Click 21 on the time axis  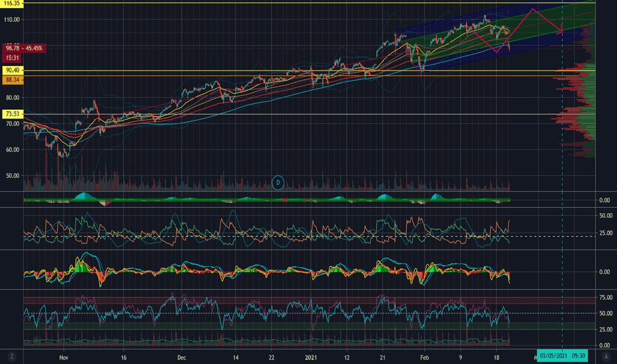tap(383, 357)
